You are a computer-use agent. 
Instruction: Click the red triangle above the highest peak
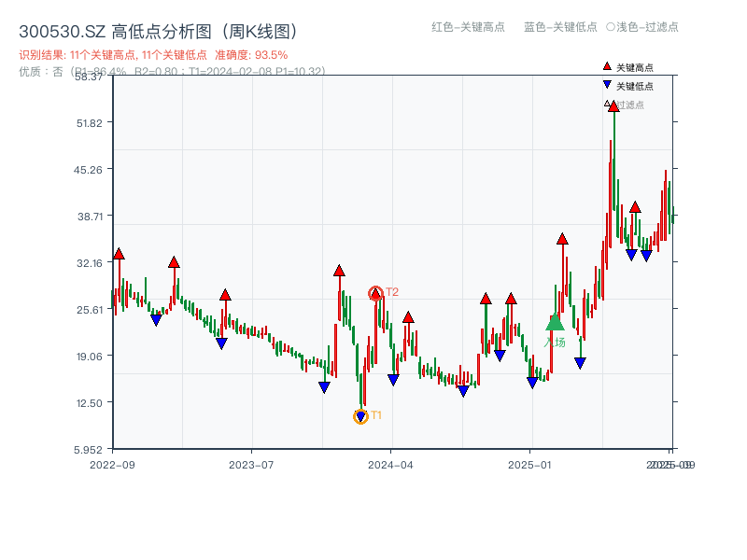tap(613, 107)
